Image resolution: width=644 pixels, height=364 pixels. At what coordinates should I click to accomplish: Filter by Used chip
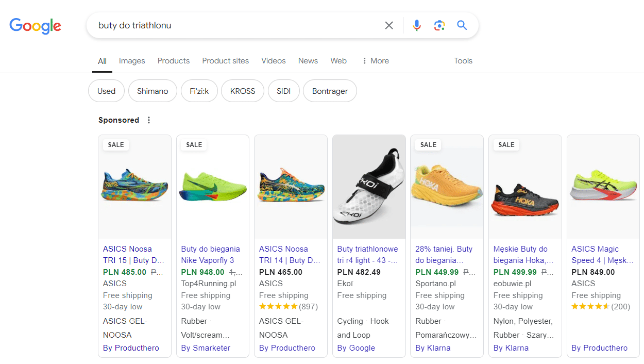pos(106,91)
